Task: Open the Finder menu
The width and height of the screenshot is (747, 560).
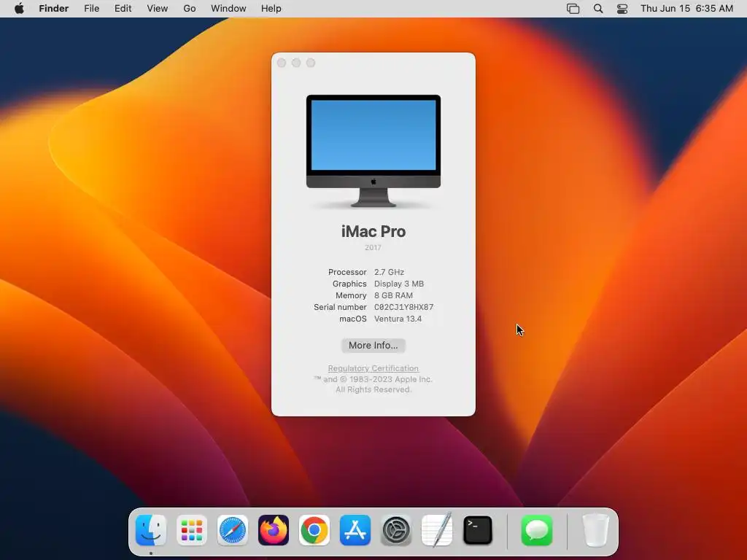Action: pyautogui.click(x=54, y=9)
